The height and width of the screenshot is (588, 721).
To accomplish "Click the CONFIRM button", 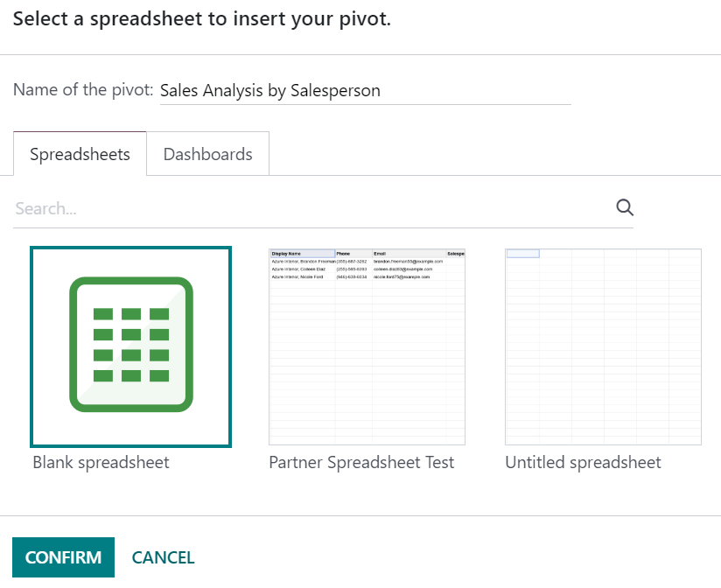I will pyautogui.click(x=62, y=556).
